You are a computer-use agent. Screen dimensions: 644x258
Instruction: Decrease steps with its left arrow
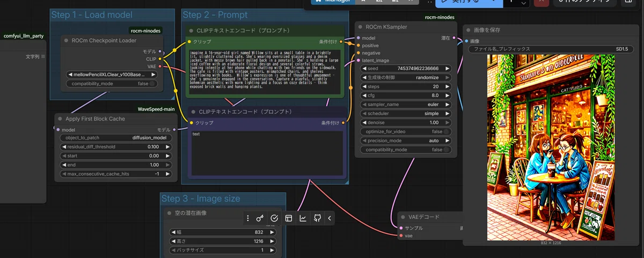click(x=364, y=86)
